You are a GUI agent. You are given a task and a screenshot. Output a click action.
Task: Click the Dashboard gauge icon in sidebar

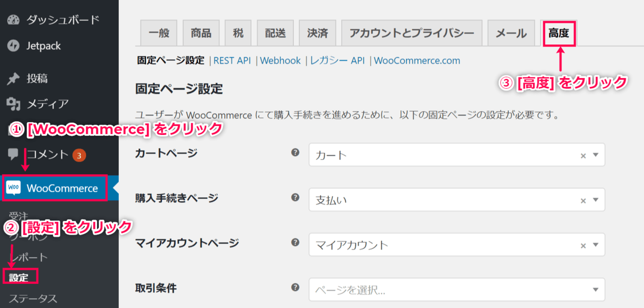(x=13, y=20)
